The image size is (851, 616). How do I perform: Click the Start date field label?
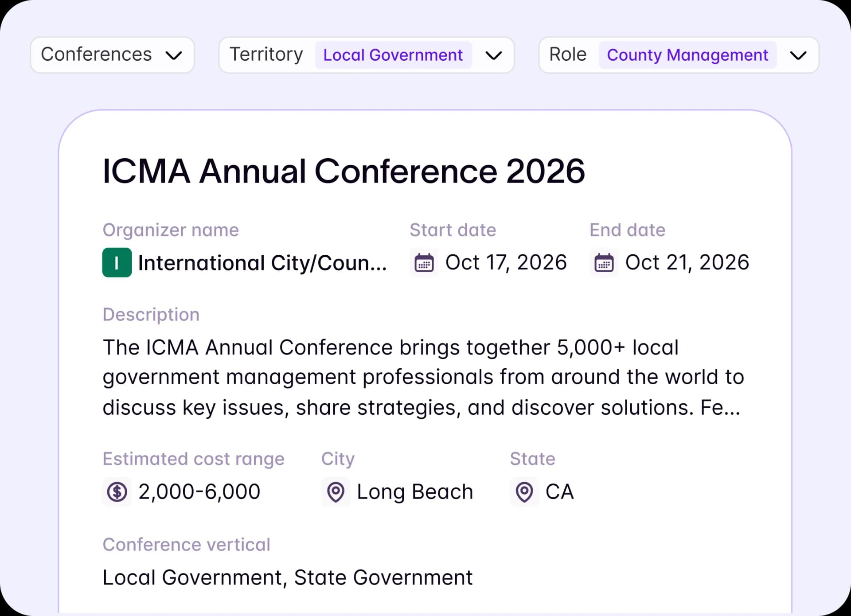(x=453, y=230)
